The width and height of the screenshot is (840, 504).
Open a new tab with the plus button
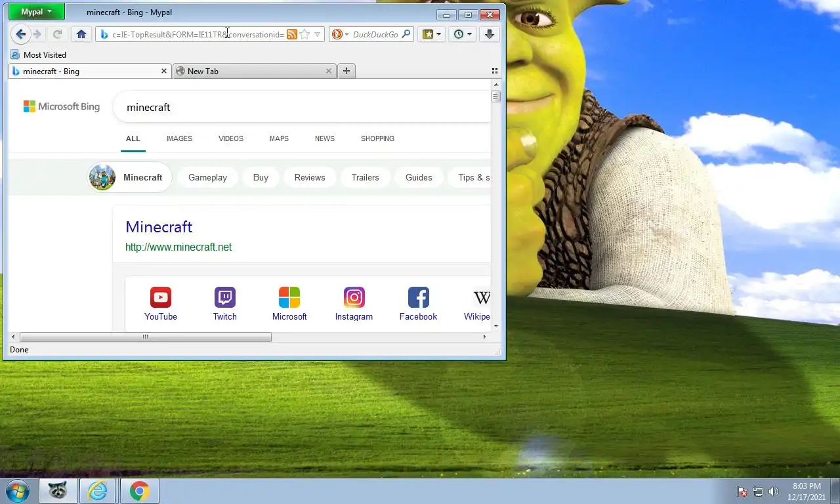(346, 71)
